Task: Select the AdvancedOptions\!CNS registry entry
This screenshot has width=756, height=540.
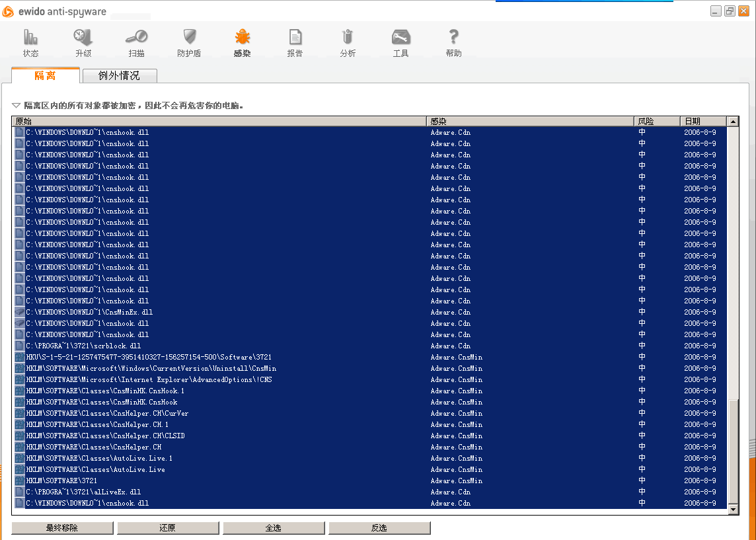Action: [x=370, y=379]
